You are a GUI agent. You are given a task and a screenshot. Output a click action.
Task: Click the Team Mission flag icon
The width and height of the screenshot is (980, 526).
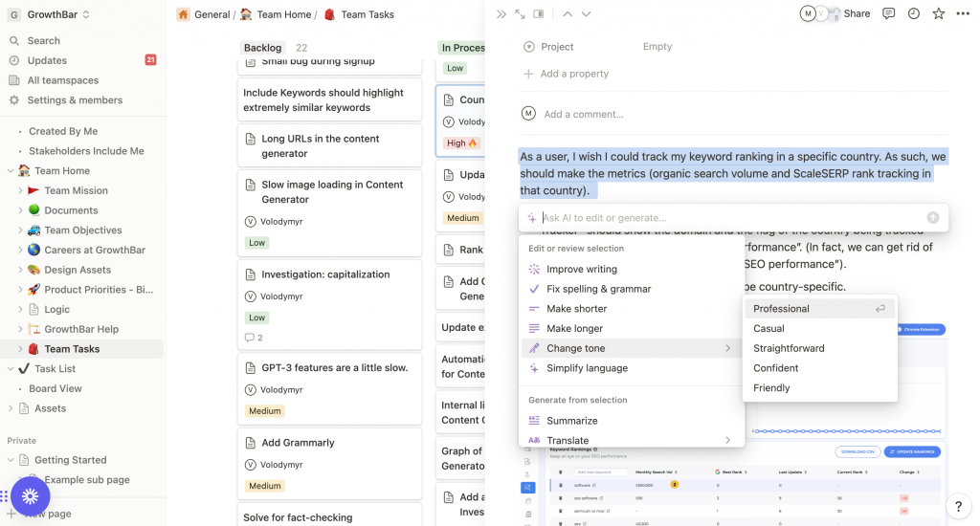click(33, 190)
